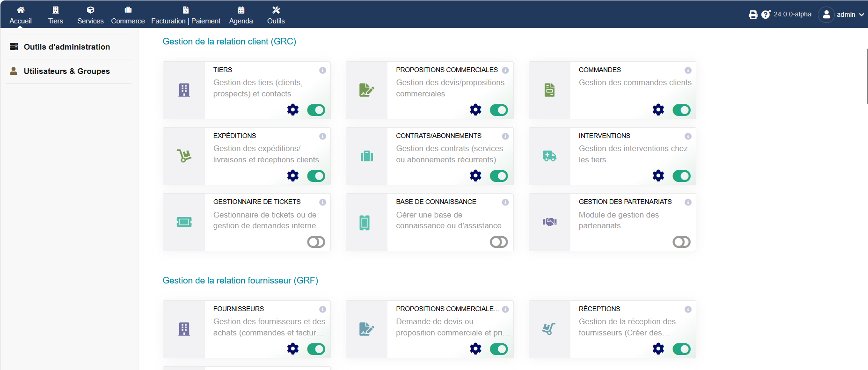Click info icon on Gestion des partenariats
868x370 pixels.
(688, 202)
